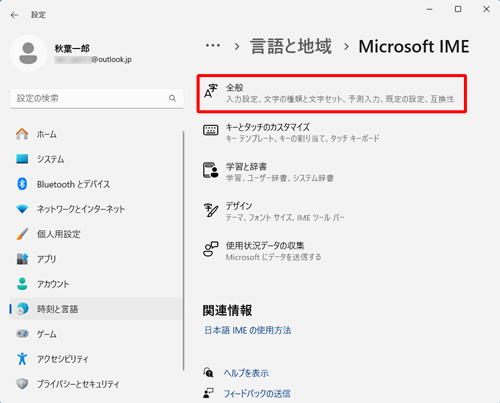
Task: Select アクセシビリティ label in the sidebar
Action: 63,359
